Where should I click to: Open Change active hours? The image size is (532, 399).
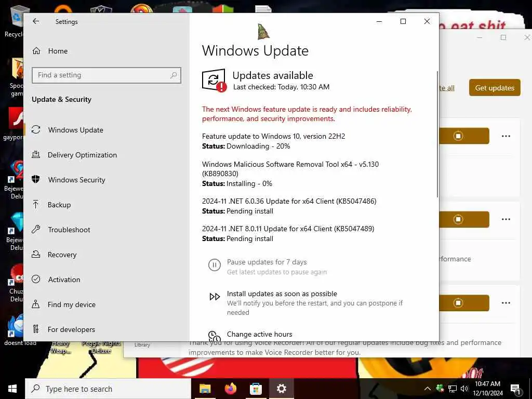pos(260,334)
